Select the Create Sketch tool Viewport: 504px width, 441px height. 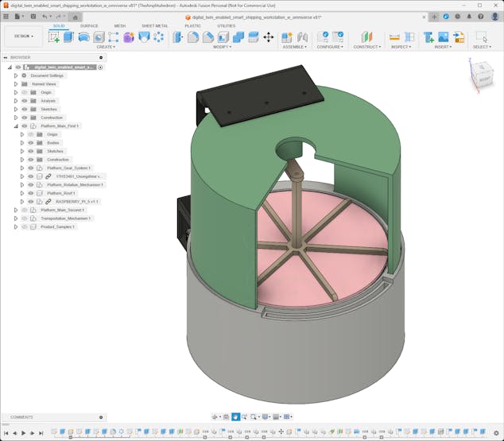(x=54, y=37)
